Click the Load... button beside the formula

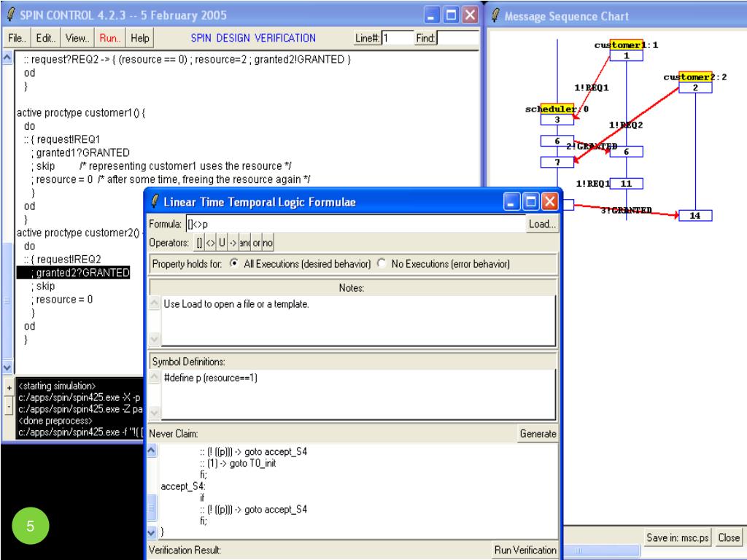[x=542, y=224]
